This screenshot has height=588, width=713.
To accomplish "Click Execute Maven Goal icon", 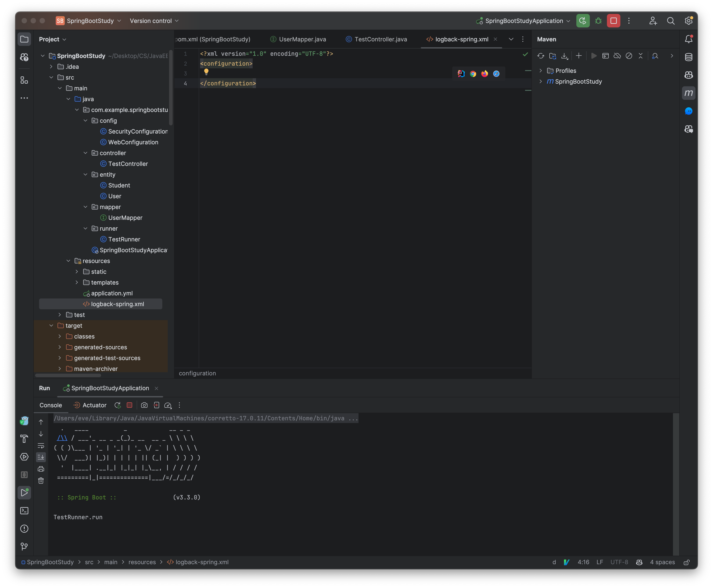I will pyautogui.click(x=605, y=56).
